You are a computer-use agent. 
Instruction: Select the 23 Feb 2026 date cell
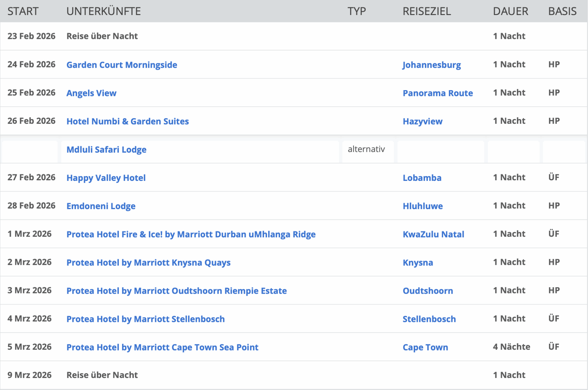[31, 36]
